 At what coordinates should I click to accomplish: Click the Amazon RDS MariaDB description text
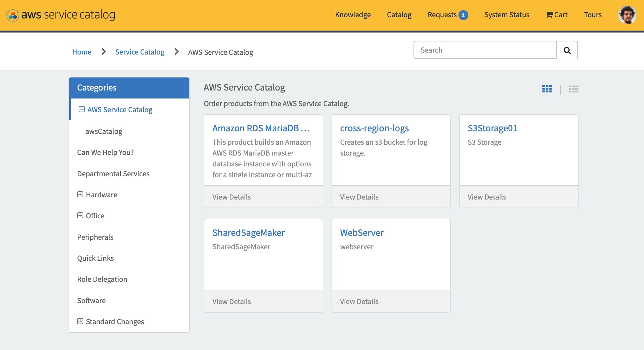point(262,158)
